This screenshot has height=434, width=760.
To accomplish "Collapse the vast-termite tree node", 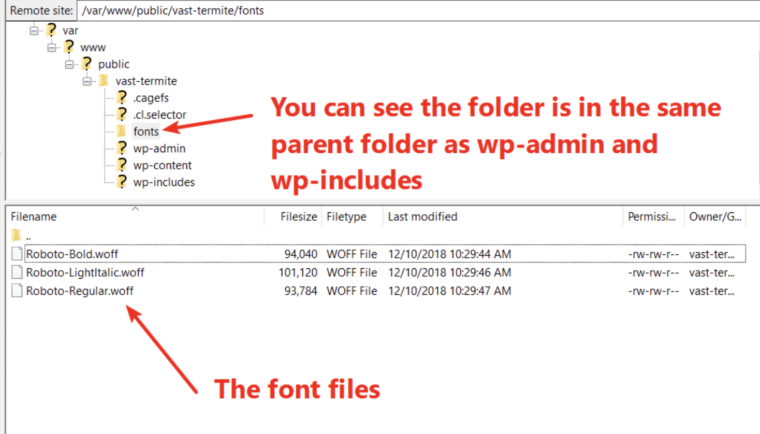I will (87, 81).
